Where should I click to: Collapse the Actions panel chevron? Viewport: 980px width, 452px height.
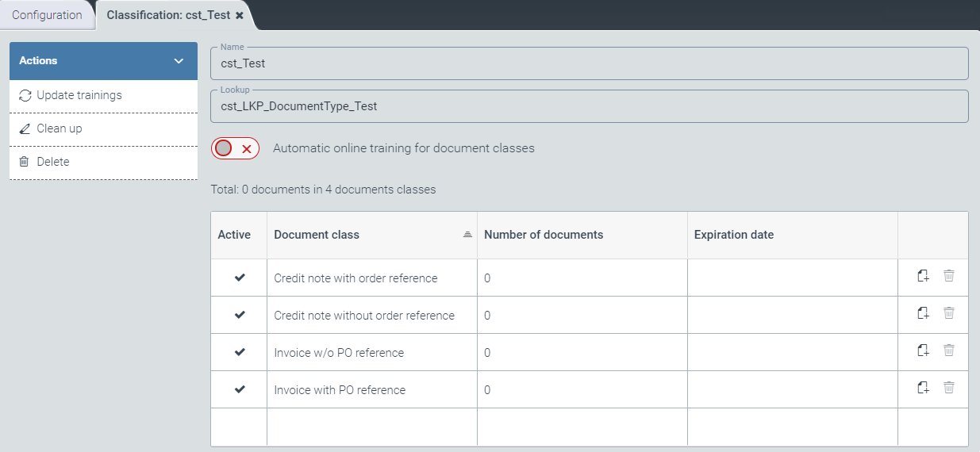pos(179,61)
